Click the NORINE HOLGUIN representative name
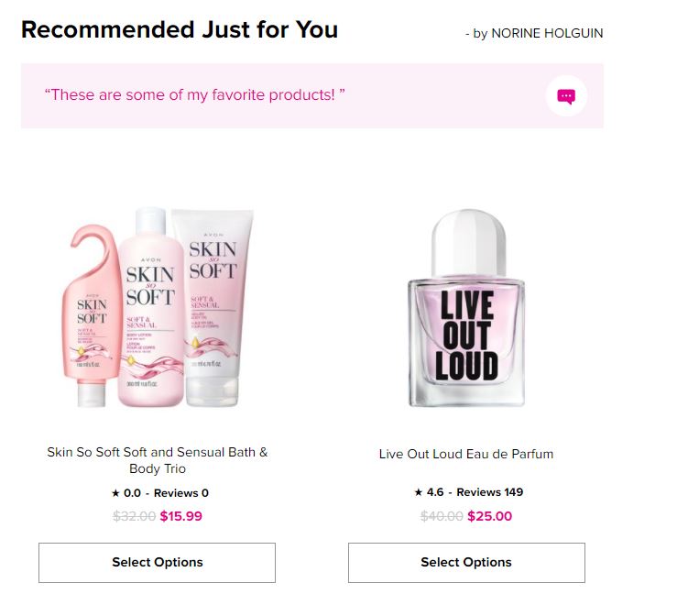The image size is (677, 616). 547,34
